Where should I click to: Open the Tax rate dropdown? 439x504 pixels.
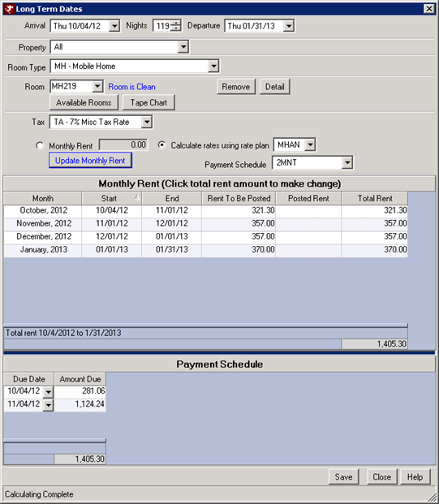coord(147,122)
